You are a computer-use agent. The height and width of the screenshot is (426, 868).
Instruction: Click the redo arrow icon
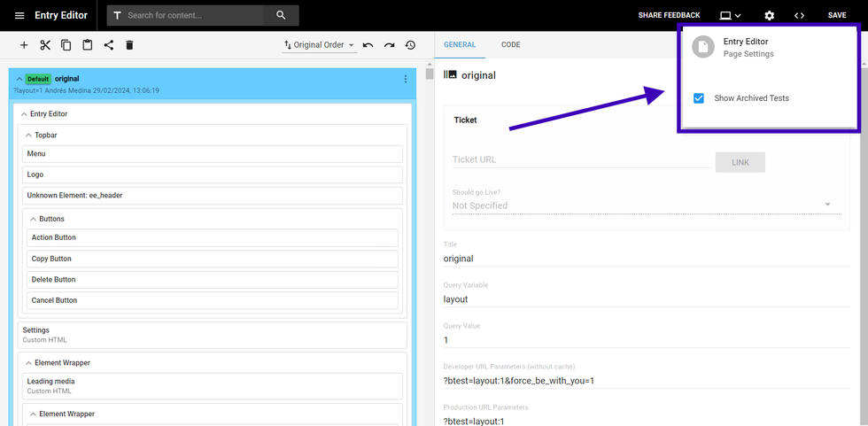(x=389, y=45)
